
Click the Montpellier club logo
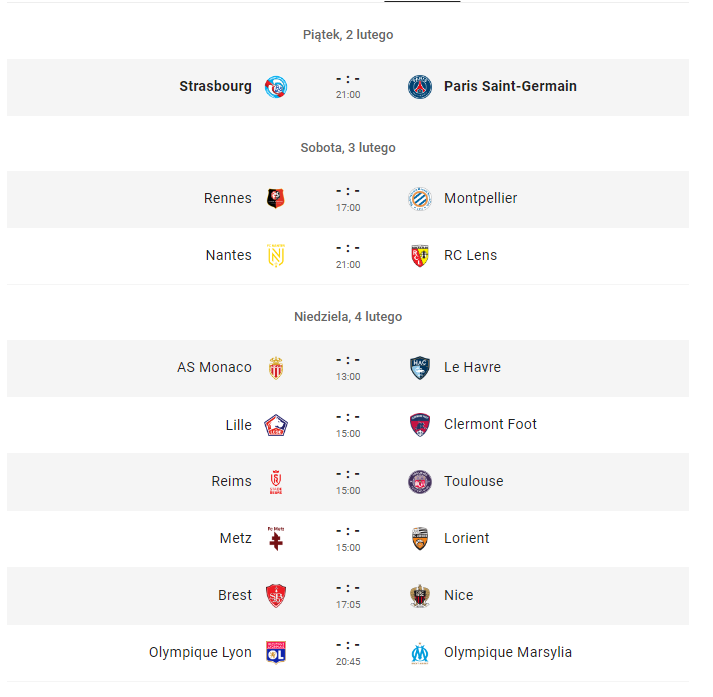coord(420,199)
